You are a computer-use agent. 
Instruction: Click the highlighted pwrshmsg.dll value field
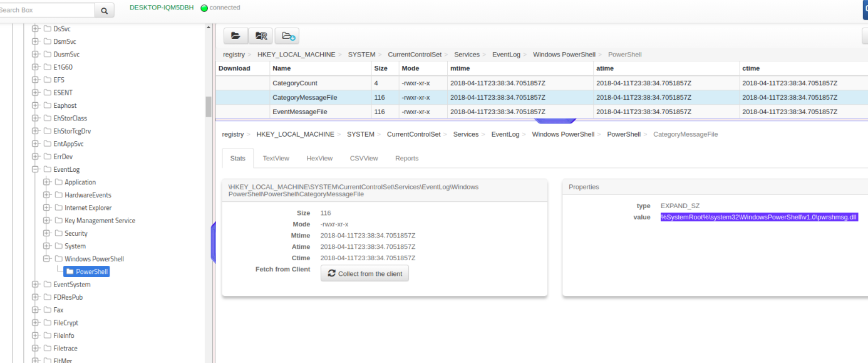(x=758, y=217)
